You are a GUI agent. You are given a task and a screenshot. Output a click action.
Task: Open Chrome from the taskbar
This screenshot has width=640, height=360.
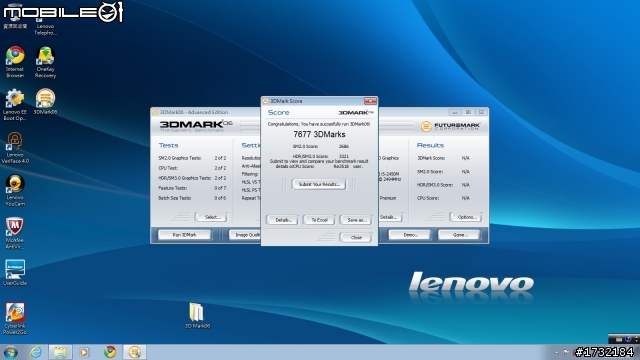(x=109, y=352)
